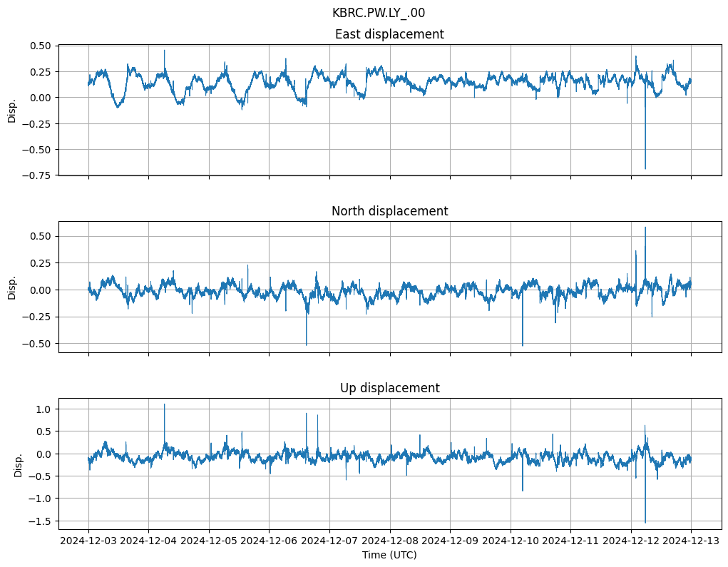This screenshot has height=567, width=728.
Task: Select the 2024-12-03 date tick label
Action: [x=88, y=541]
